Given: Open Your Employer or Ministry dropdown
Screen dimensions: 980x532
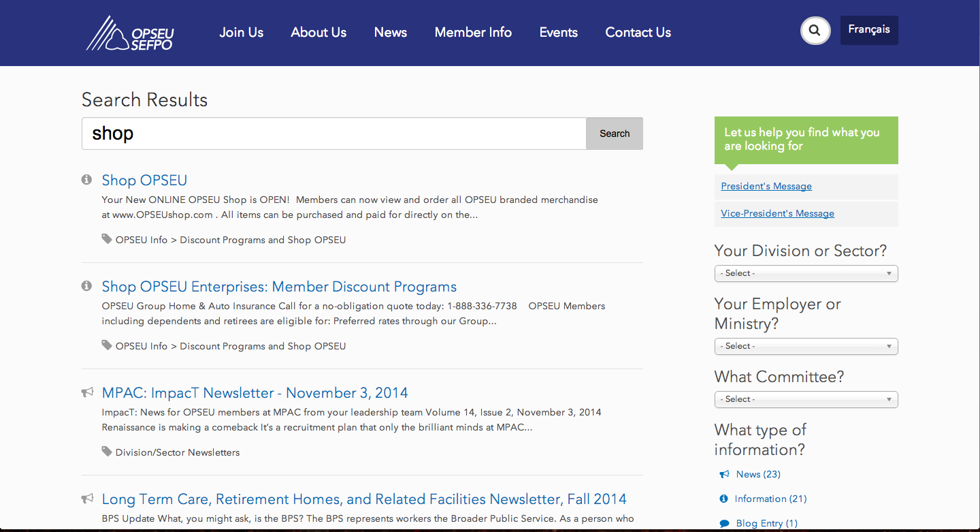Looking at the screenshot, I should pos(806,346).
